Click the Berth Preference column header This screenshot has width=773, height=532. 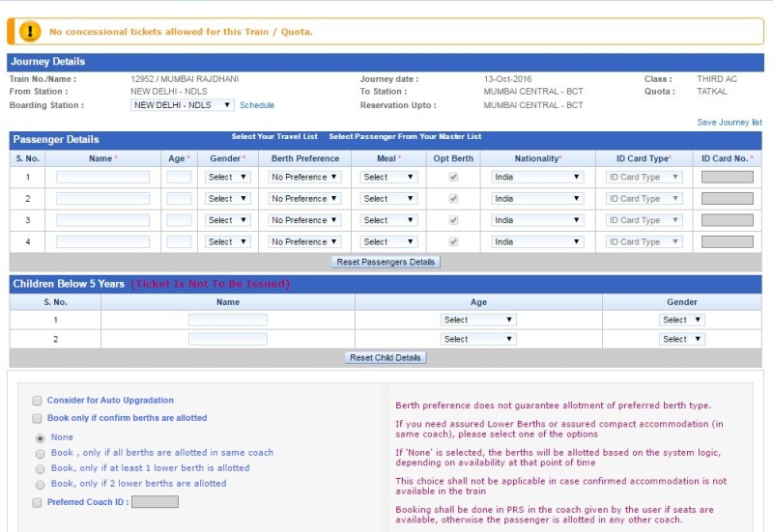(305, 158)
